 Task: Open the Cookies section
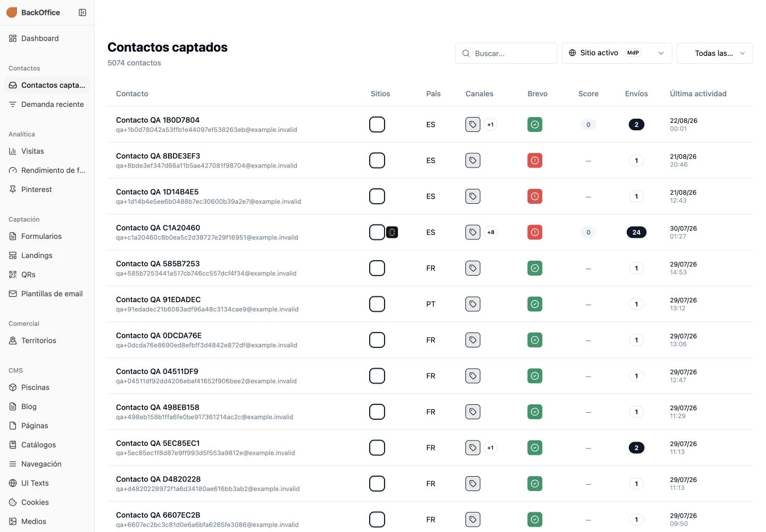[x=47, y=502]
